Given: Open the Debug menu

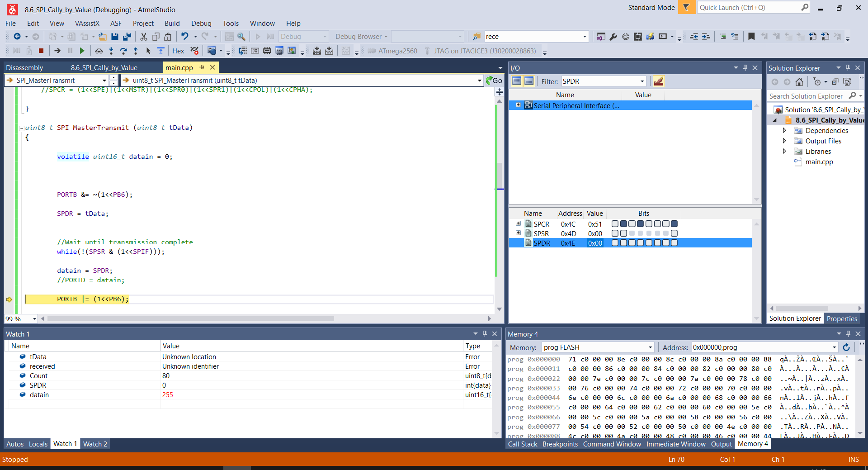Looking at the screenshot, I should (x=201, y=24).
